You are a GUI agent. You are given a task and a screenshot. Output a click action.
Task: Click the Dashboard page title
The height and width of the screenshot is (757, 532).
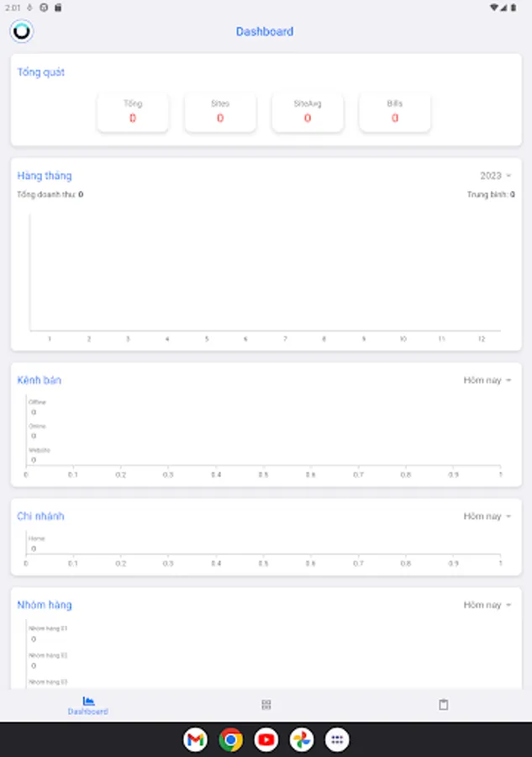[x=265, y=31]
